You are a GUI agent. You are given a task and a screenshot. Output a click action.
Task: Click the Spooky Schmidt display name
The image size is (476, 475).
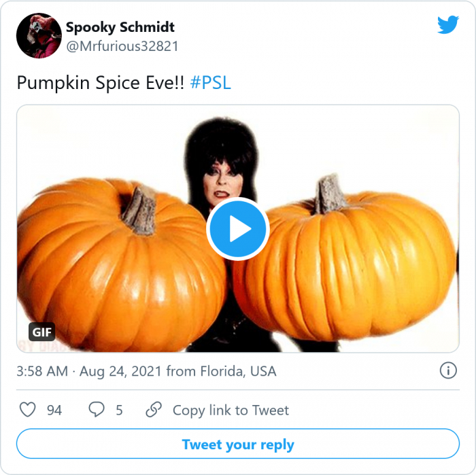[120, 27]
